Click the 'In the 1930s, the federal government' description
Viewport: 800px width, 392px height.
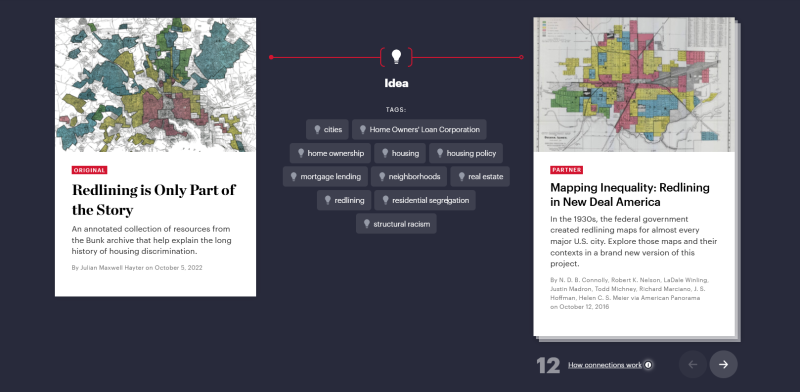pyautogui.click(x=634, y=241)
